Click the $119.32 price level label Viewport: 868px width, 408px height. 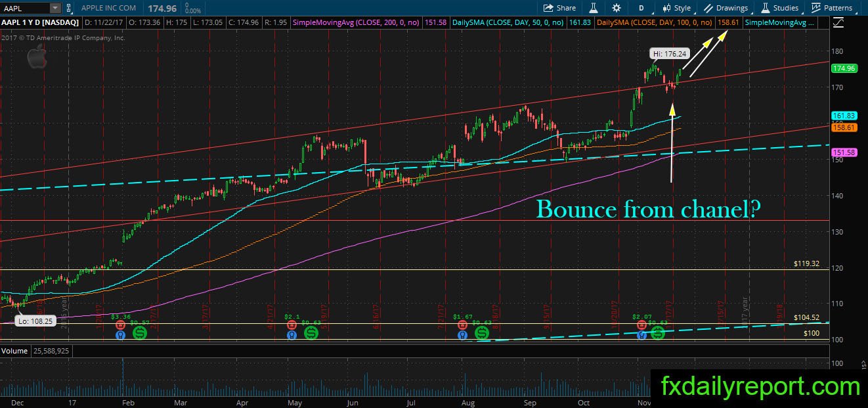click(x=805, y=263)
